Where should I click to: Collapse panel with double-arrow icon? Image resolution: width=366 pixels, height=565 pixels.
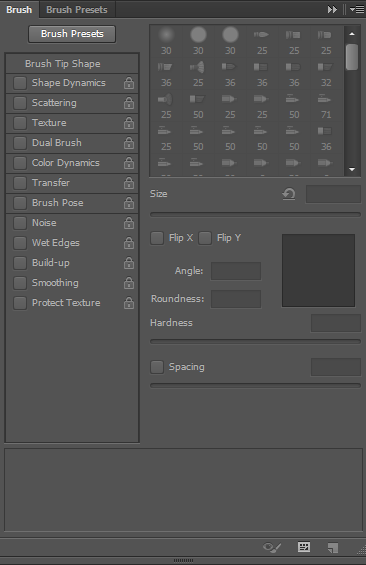(332, 9)
